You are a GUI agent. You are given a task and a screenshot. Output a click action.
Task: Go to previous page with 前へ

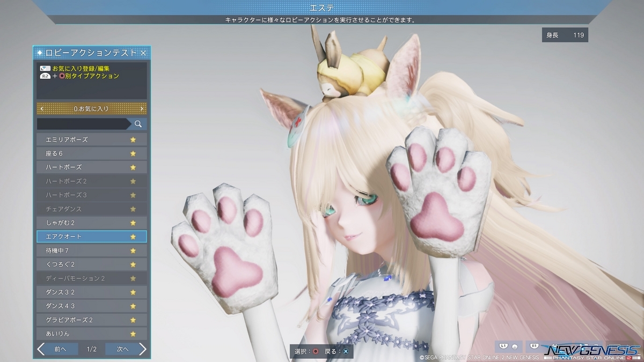(x=58, y=349)
